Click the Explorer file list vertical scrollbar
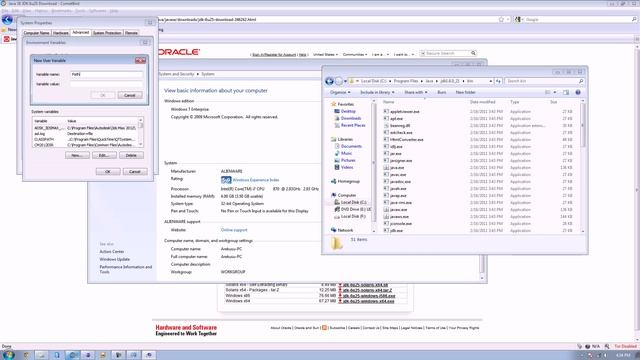640x360 pixels. (583, 166)
